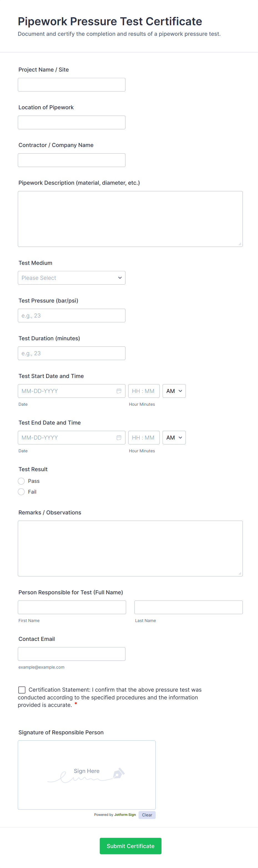Click inside the Pipework Description text area
The image size is (258, 868).
click(130, 218)
